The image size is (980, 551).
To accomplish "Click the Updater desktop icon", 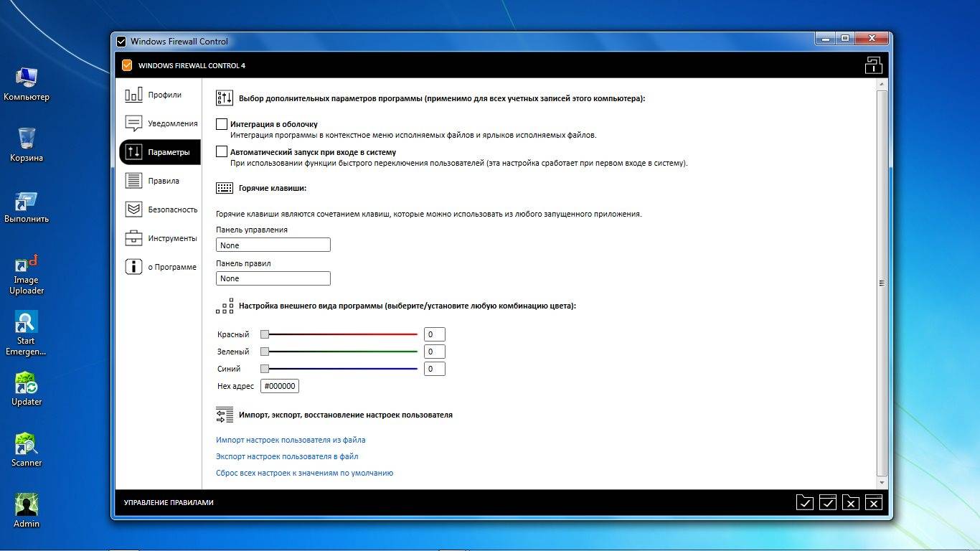I will pyautogui.click(x=27, y=389).
